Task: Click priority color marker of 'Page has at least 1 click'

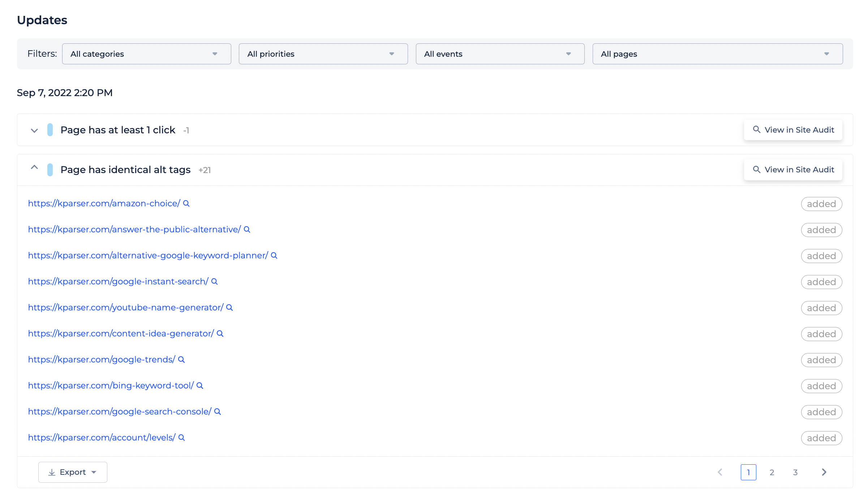Action: pos(50,130)
